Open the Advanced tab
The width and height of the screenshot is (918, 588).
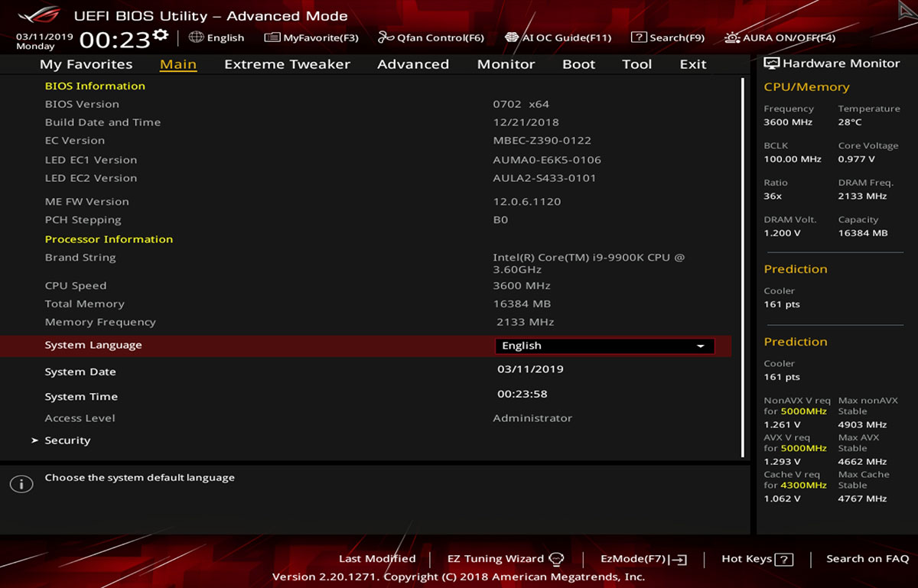click(x=413, y=64)
